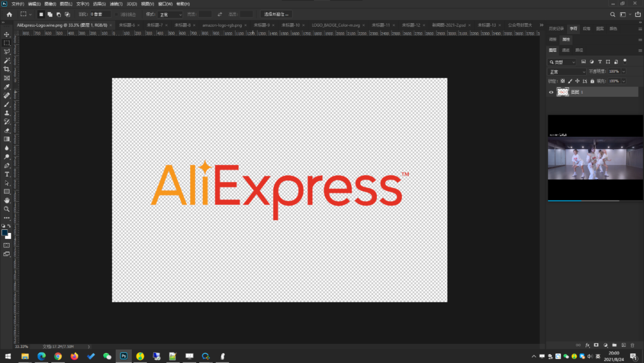Expand the hidden document tabs chevron
644x363 pixels.
(541, 25)
